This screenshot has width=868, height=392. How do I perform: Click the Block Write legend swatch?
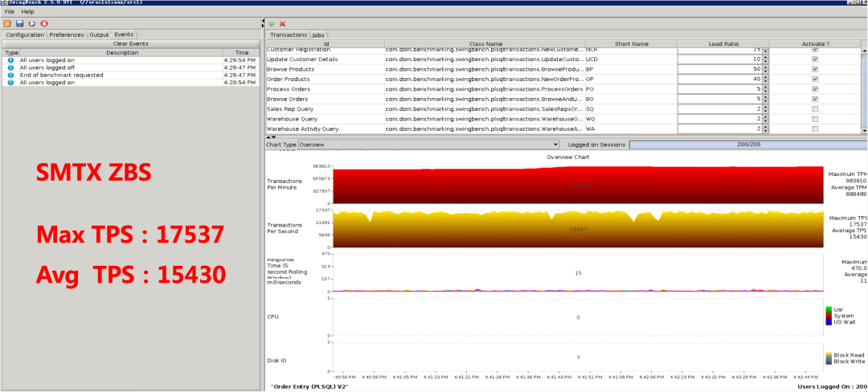coord(829,361)
